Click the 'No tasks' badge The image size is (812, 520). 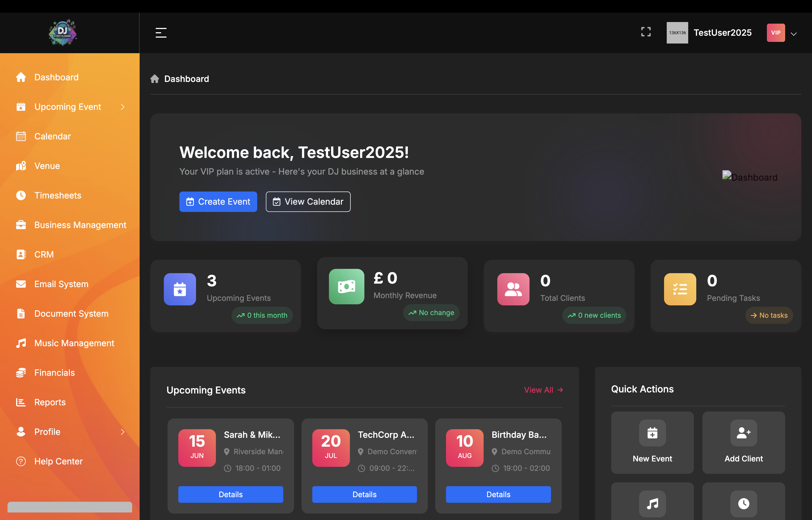pos(769,315)
